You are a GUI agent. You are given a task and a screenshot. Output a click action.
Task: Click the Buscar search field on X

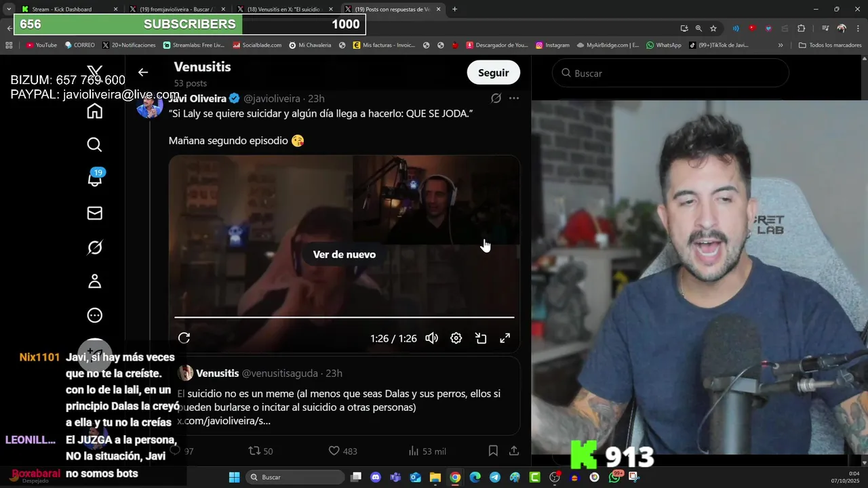pos(671,73)
